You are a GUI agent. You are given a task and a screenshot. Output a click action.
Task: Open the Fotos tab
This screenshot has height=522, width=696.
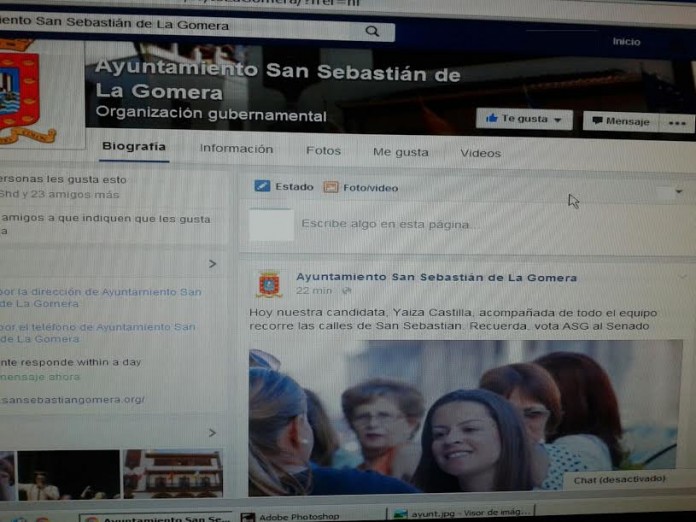pyautogui.click(x=323, y=151)
